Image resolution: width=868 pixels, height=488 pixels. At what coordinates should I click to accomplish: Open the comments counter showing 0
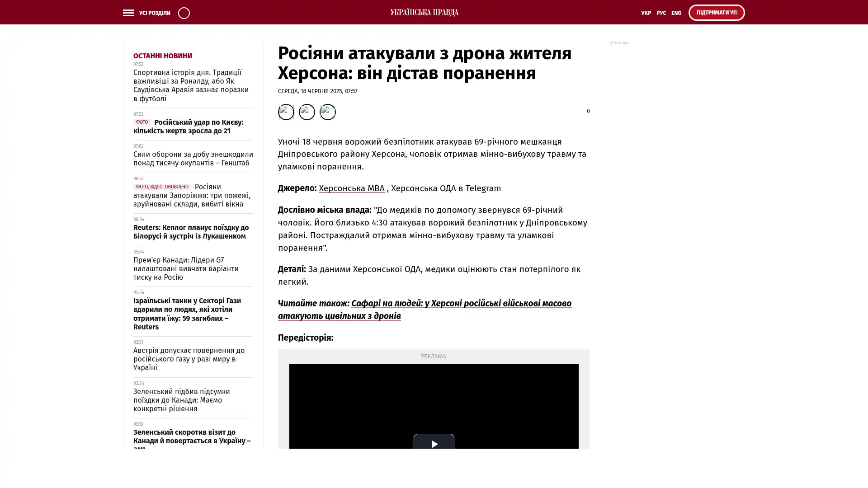point(588,111)
